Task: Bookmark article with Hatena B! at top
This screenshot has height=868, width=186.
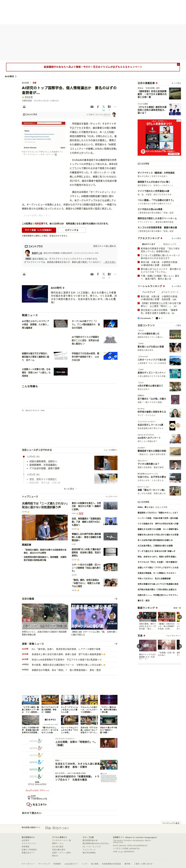Action: [x=109, y=107]
